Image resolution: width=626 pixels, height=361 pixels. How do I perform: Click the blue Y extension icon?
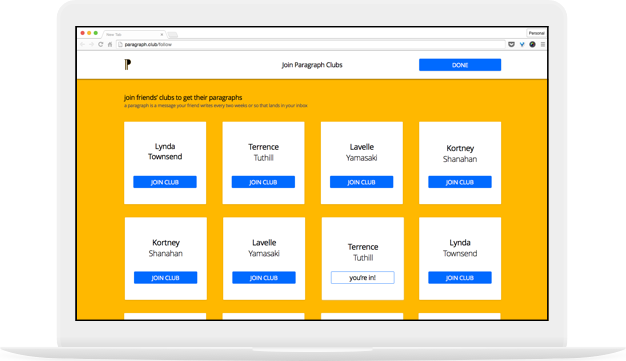coord(522,44)
